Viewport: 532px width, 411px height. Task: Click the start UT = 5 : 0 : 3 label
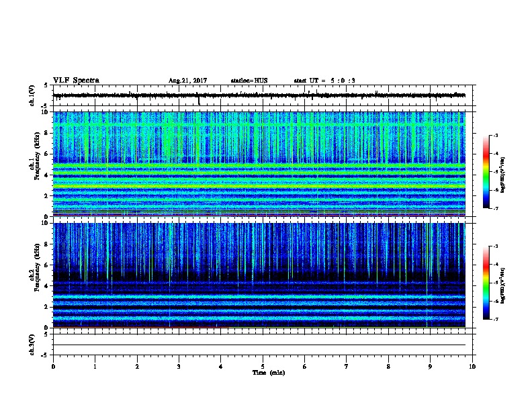click(x=324, y=81)
